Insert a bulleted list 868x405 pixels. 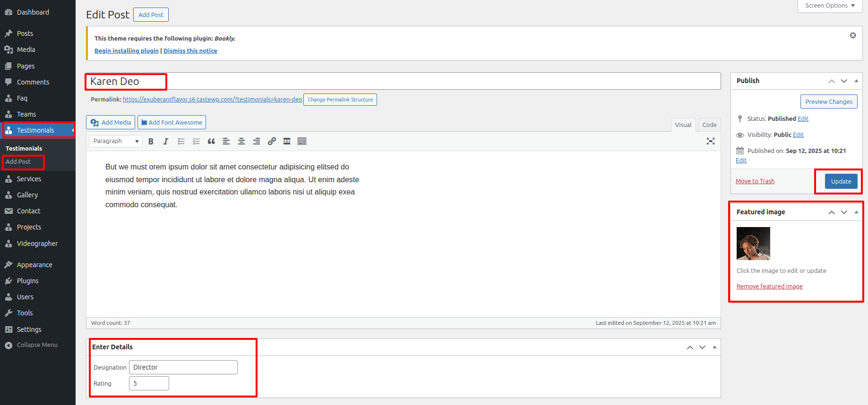point(181,142)
